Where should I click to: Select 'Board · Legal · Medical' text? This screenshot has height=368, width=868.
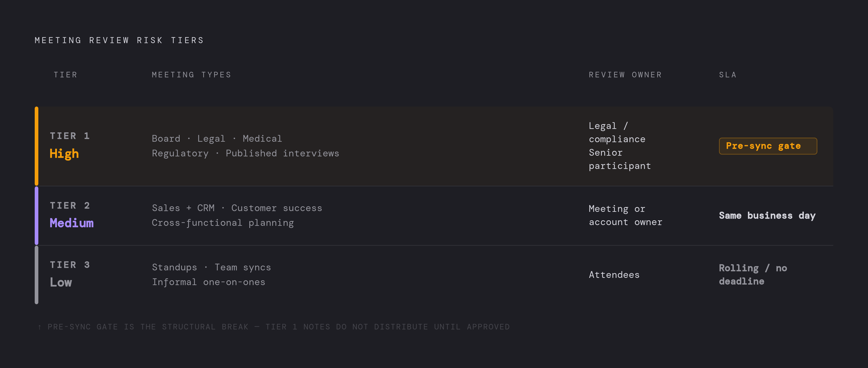click(x=217, y=138)
